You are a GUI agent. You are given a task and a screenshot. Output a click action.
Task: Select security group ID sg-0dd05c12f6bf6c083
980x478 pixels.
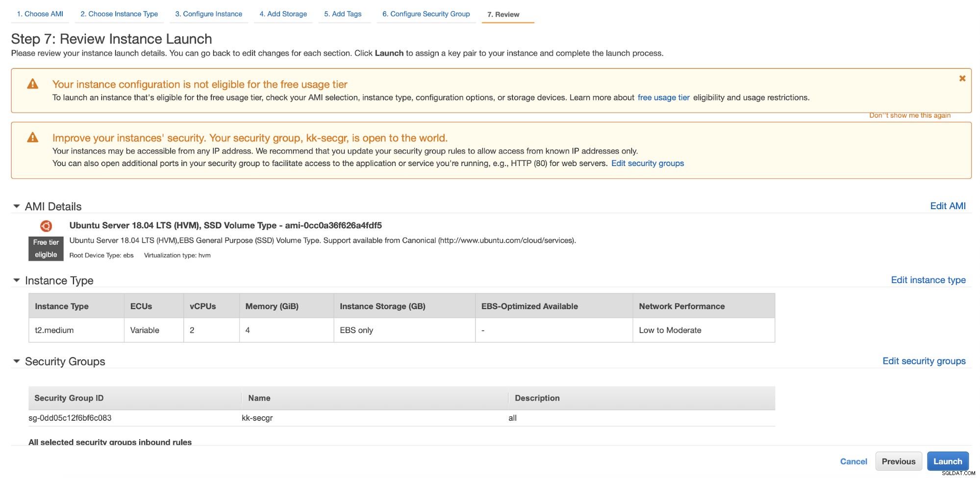pos(70,418)
